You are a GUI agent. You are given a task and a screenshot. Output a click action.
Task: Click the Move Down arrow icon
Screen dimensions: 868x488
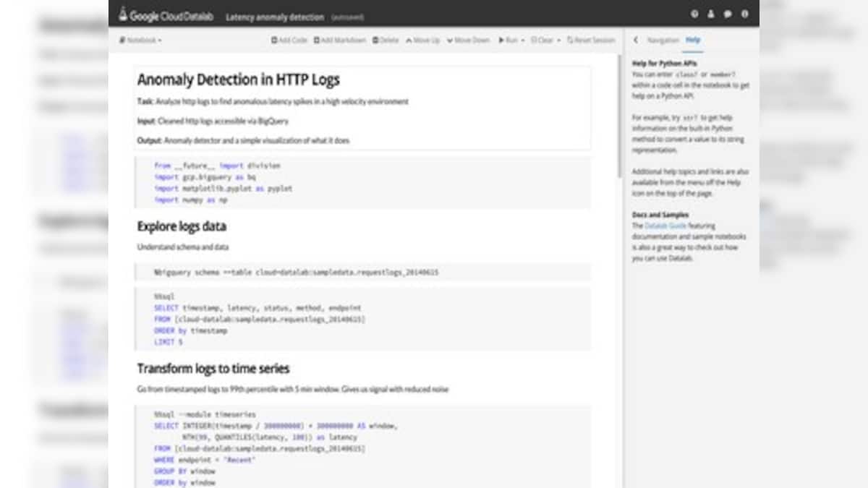coord(449,40)
